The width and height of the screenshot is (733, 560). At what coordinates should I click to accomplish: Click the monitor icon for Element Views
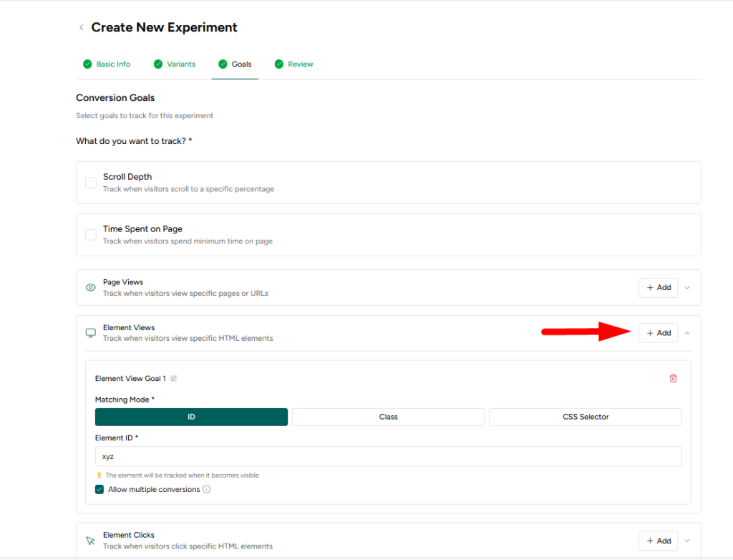click(x=91, y=333)
